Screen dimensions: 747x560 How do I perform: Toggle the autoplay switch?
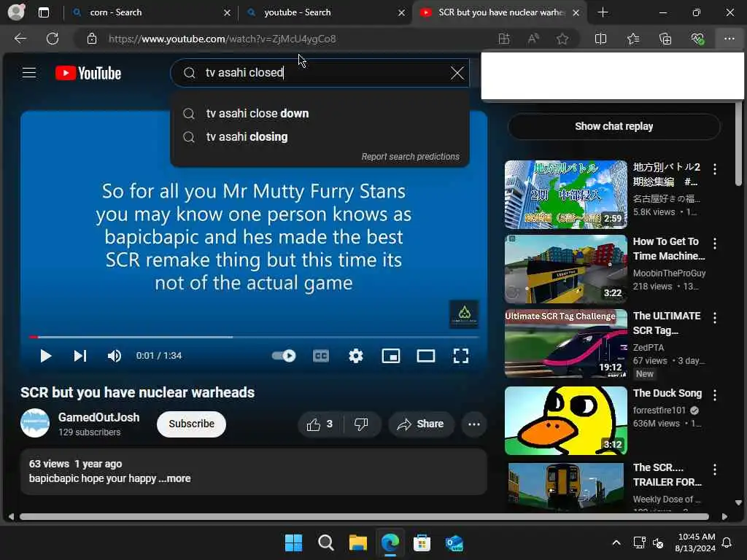pyautogui.click(x=284, y=356)
